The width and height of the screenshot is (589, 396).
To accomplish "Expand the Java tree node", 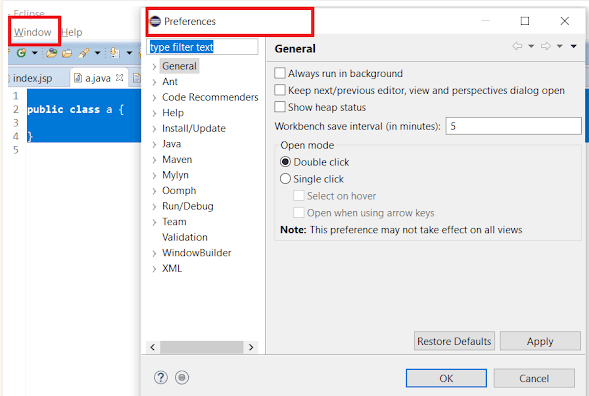I will 154,145.
